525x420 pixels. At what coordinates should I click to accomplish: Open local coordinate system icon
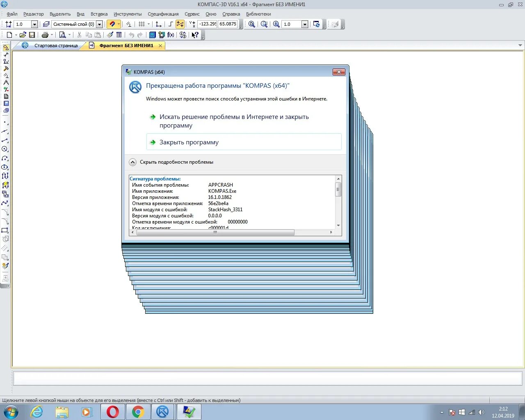(158, 24)
